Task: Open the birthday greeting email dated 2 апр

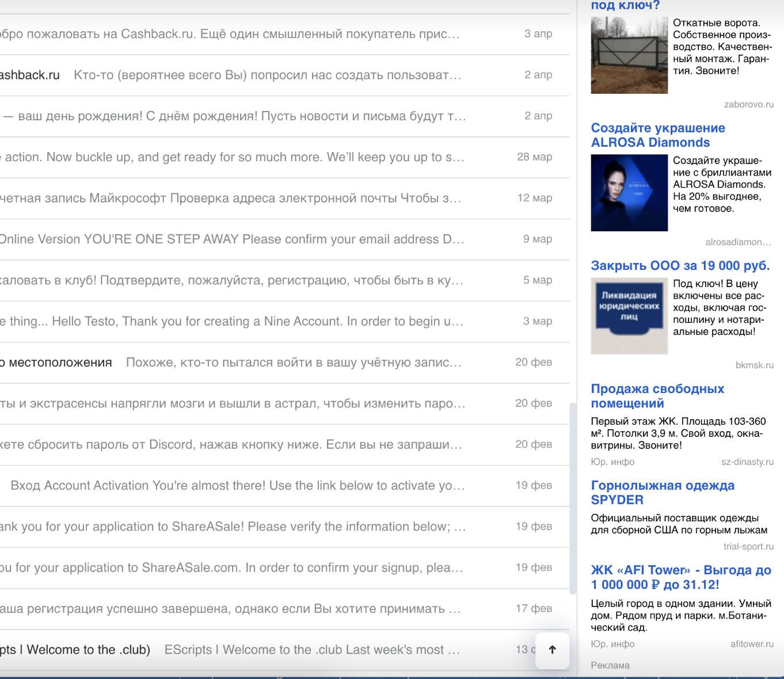Action: pyautogui.click(x=259, y=116)
